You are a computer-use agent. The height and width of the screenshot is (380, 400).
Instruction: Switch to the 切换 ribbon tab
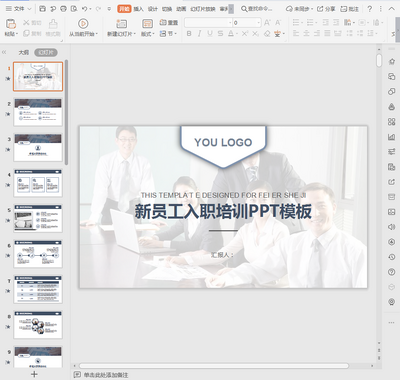pyautogui.click(x=167, y=9)
